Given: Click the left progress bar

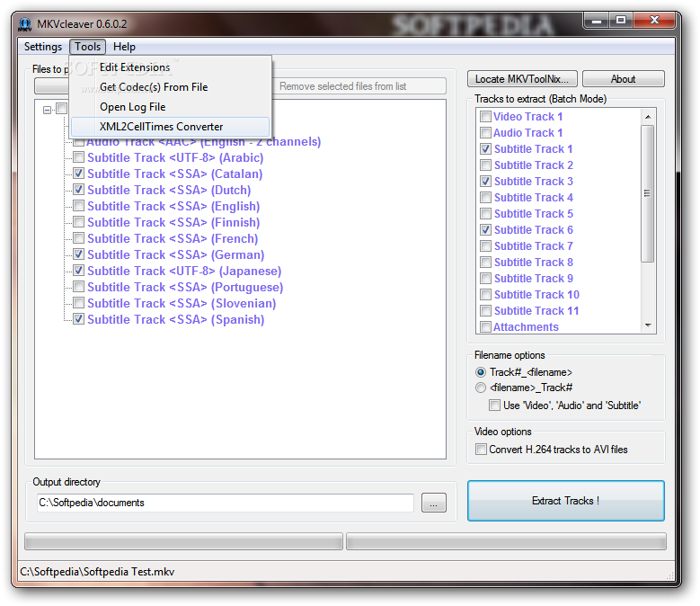Looking at the screenshot, I should (x=183, y=541).
